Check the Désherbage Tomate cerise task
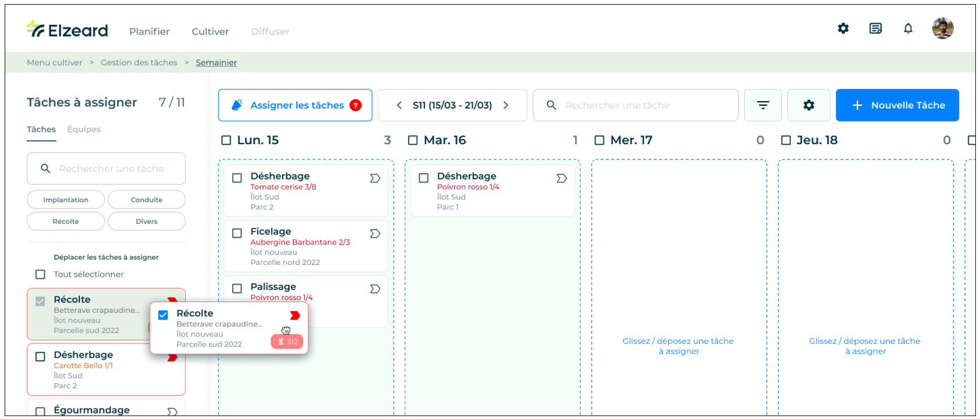The image size is (980, 419). (x=237, y=178)
